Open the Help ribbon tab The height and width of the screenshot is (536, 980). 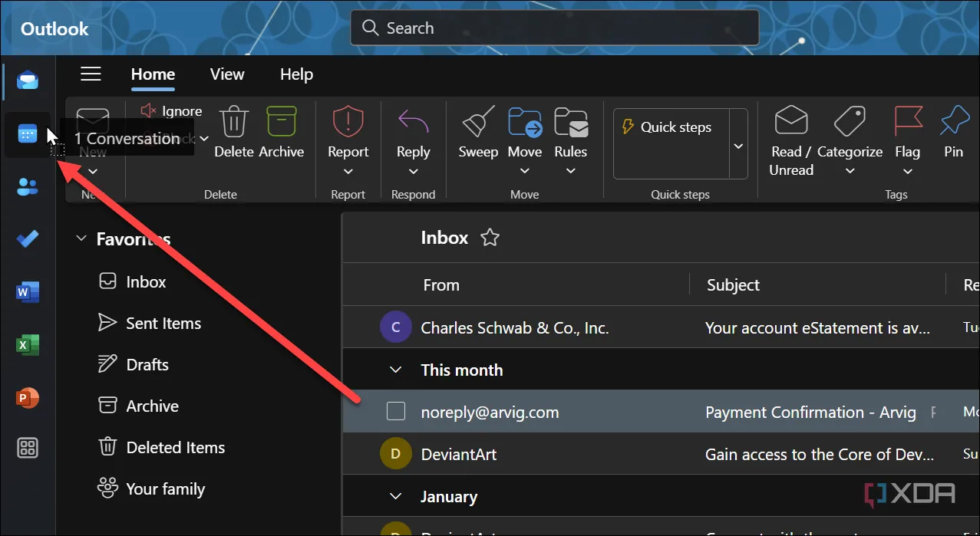point(296,74)
